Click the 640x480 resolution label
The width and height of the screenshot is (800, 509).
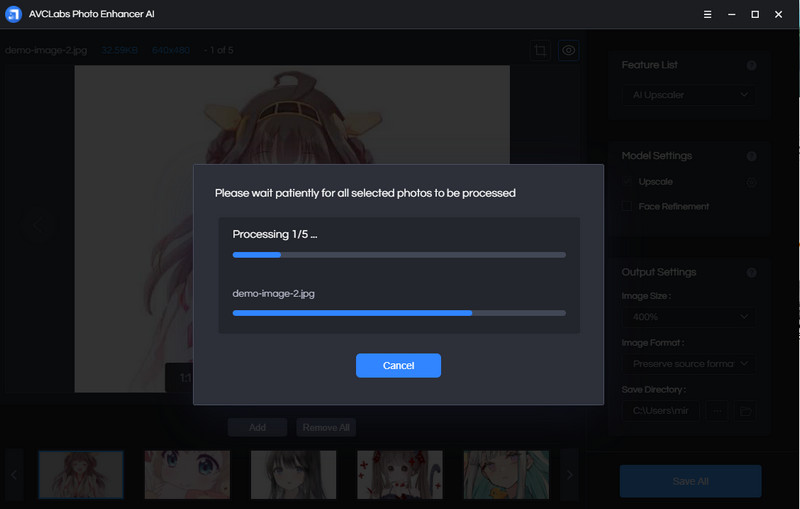171,50
